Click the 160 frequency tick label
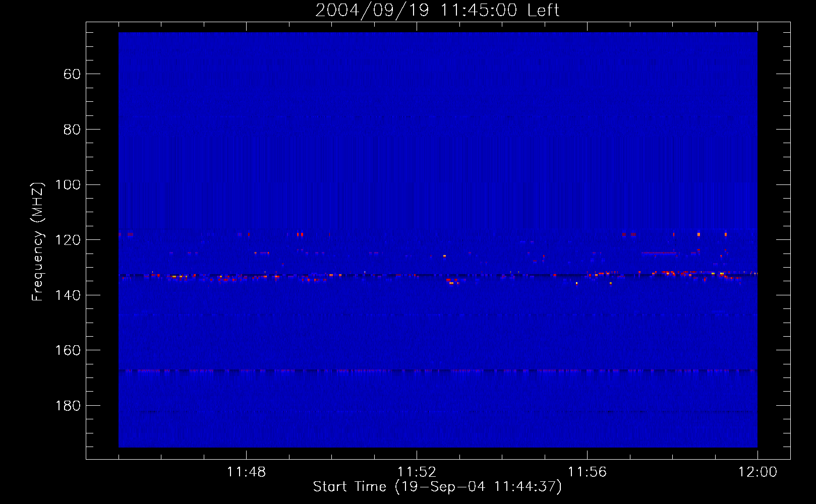Screen dimensions: 816x504 (x=68, y=351)
